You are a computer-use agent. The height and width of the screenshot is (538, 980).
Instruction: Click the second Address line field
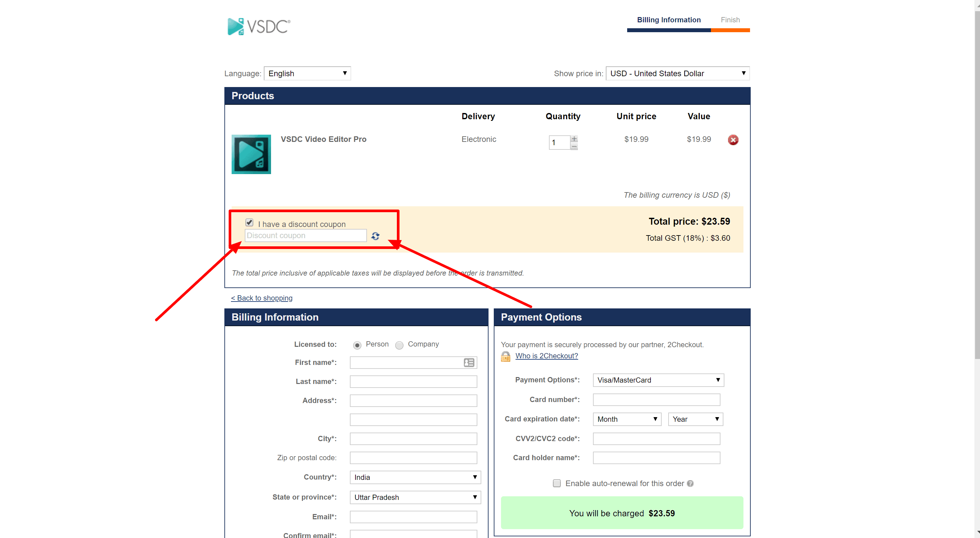coord(413,419)
